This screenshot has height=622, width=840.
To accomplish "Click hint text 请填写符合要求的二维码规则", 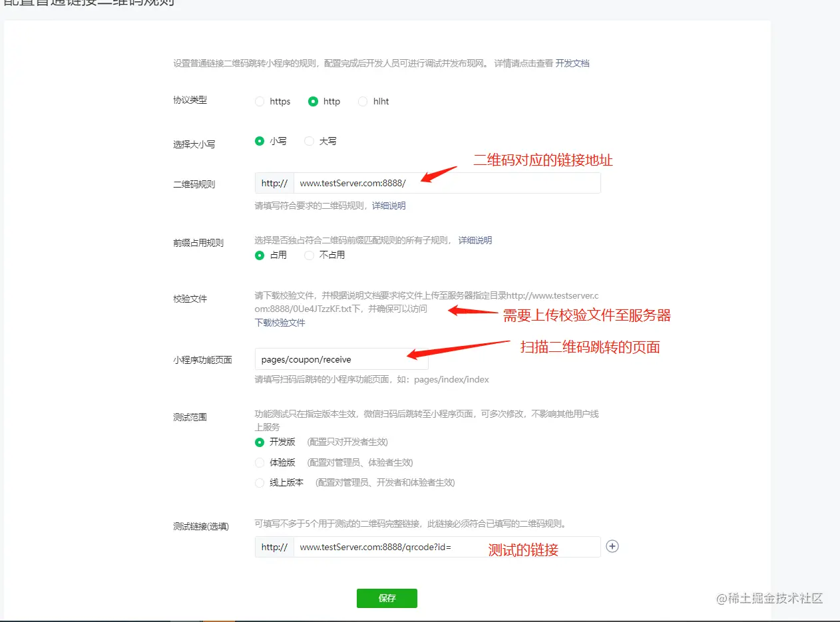I will point(312,206).
